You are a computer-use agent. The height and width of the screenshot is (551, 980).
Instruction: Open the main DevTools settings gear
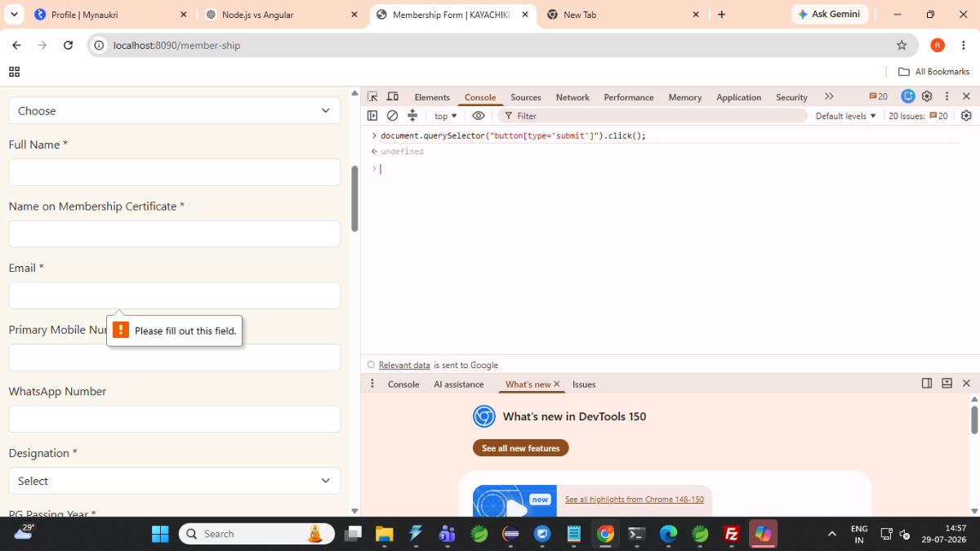[927, 96]
